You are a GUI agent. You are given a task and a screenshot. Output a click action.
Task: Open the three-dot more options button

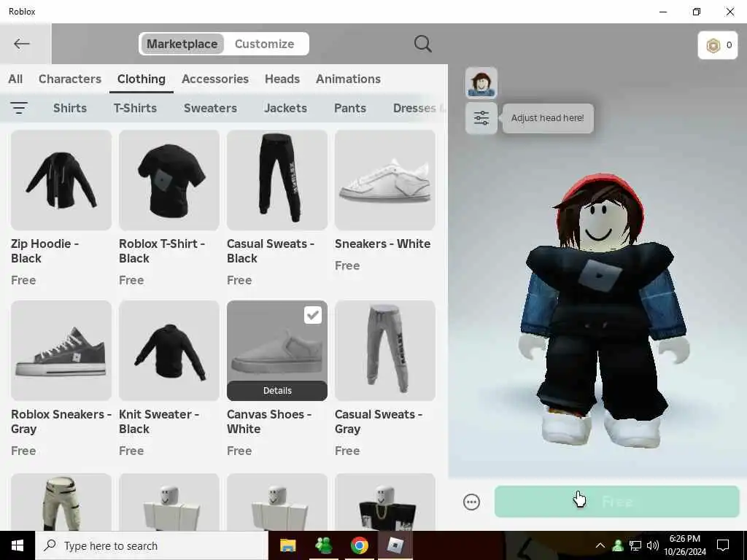pos(472,502)
